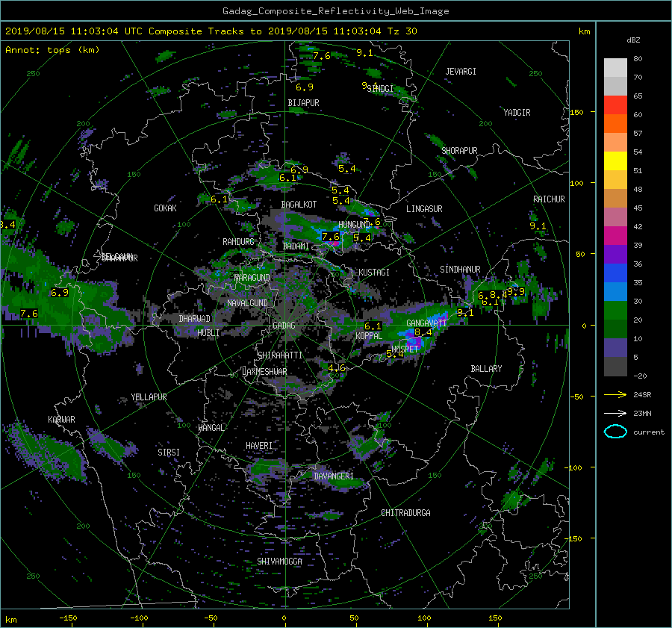Select the light blue 30-35 dBZ swatch
Screen dimensions: 672x628
(x=615, y=292)
